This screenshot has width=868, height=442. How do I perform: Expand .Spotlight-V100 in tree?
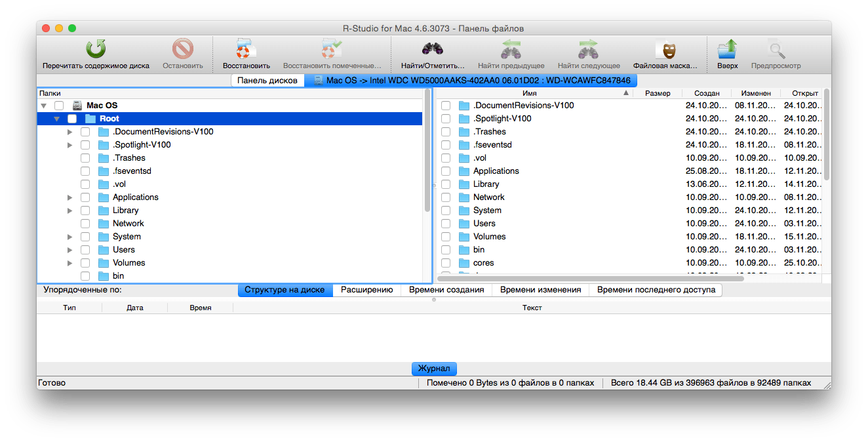70,145
